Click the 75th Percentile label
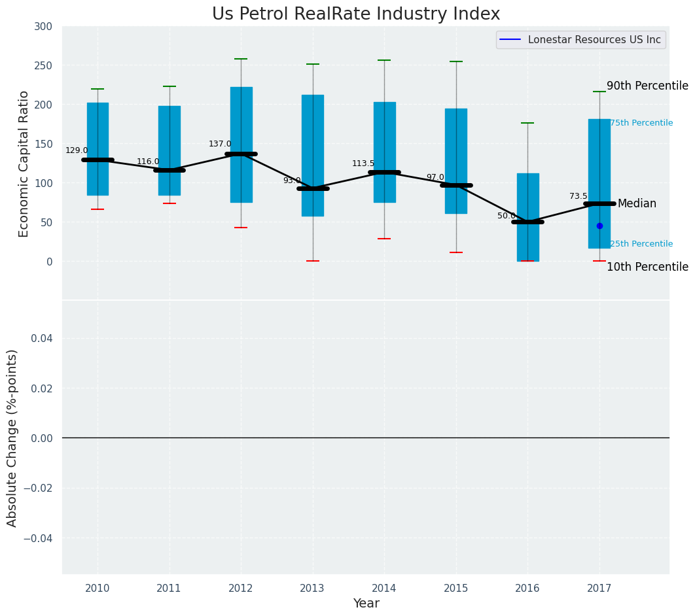The width and height of the screenshot is (695, 616). 641,123
